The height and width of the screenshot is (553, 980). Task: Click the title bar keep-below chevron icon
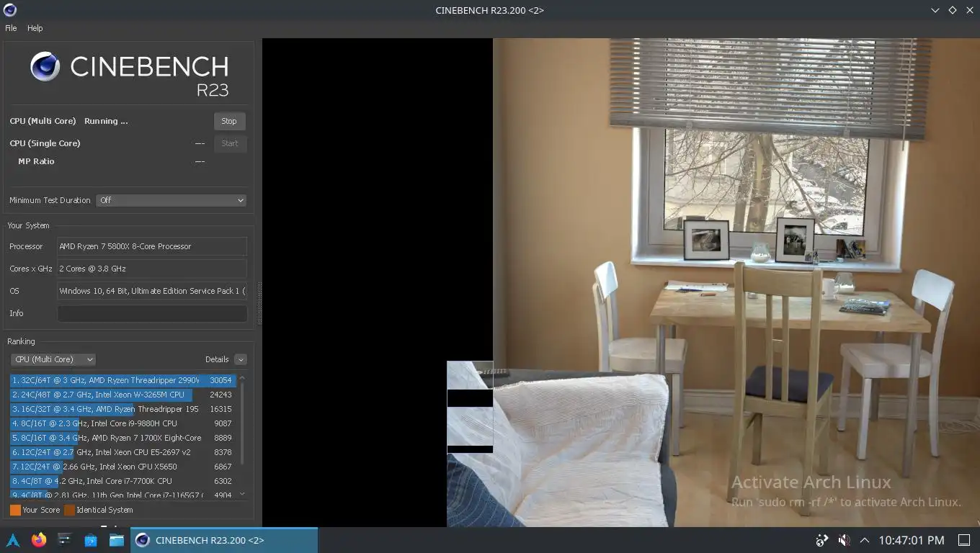[935, 10]
